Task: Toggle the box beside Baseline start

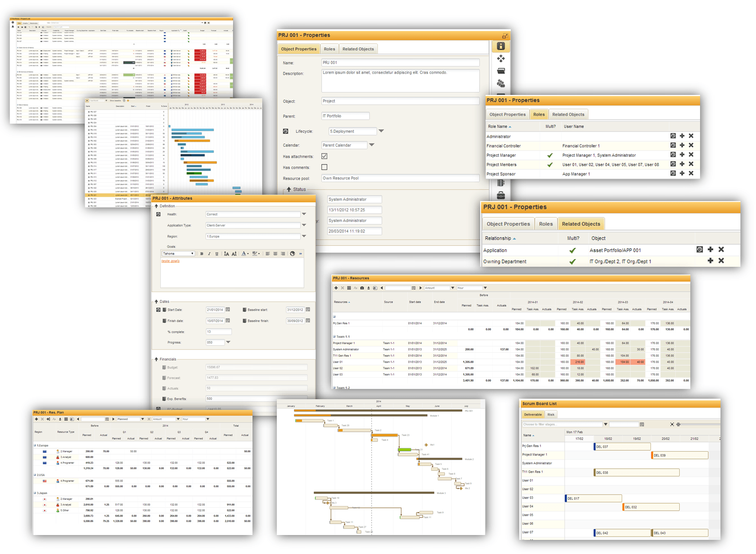Action: coord(244,310)
